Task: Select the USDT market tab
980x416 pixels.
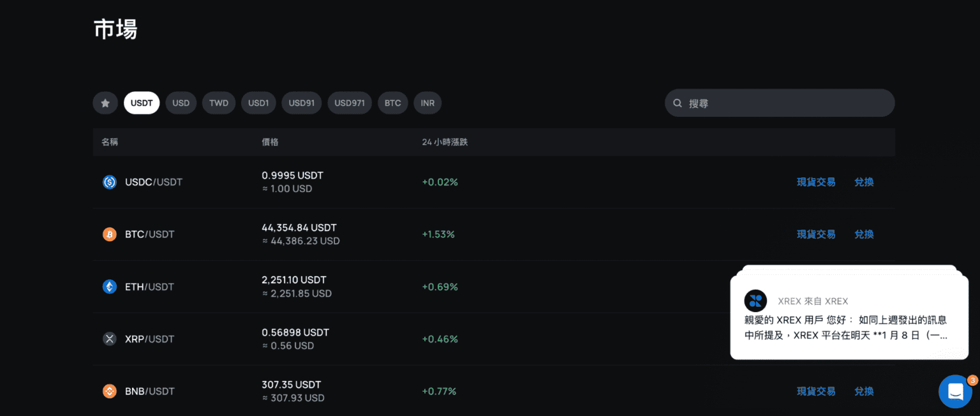Action: point(142,103)
